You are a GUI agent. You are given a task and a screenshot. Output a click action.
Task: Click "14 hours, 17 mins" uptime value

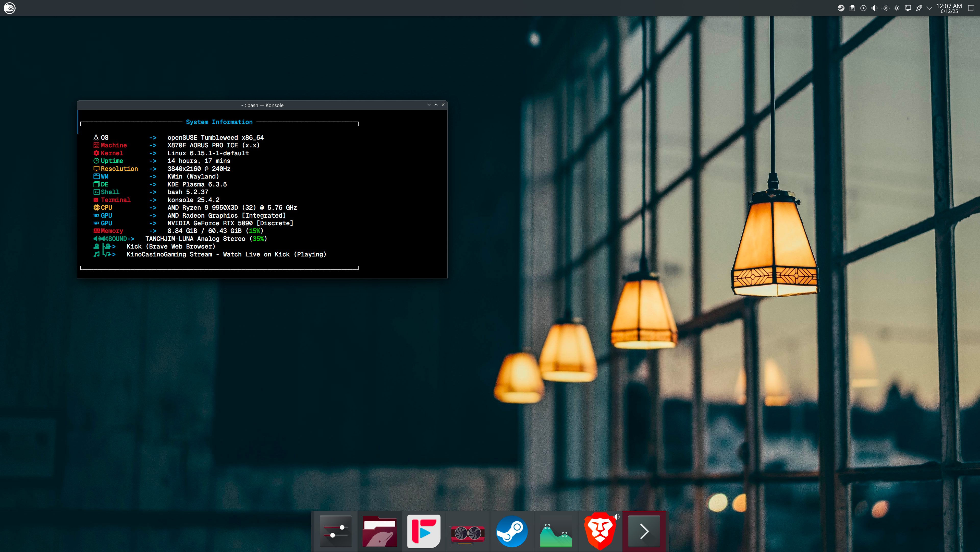click(199, 161)
